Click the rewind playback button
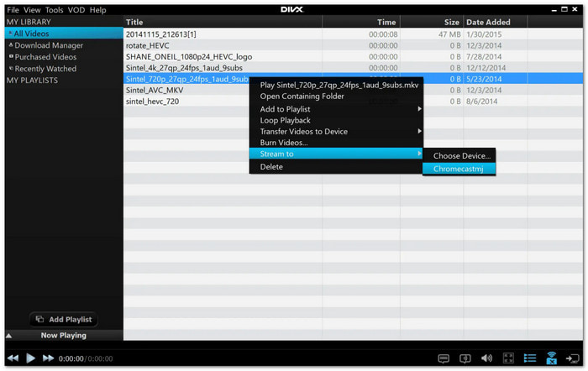The image size is (588, 371). point(13,358)
